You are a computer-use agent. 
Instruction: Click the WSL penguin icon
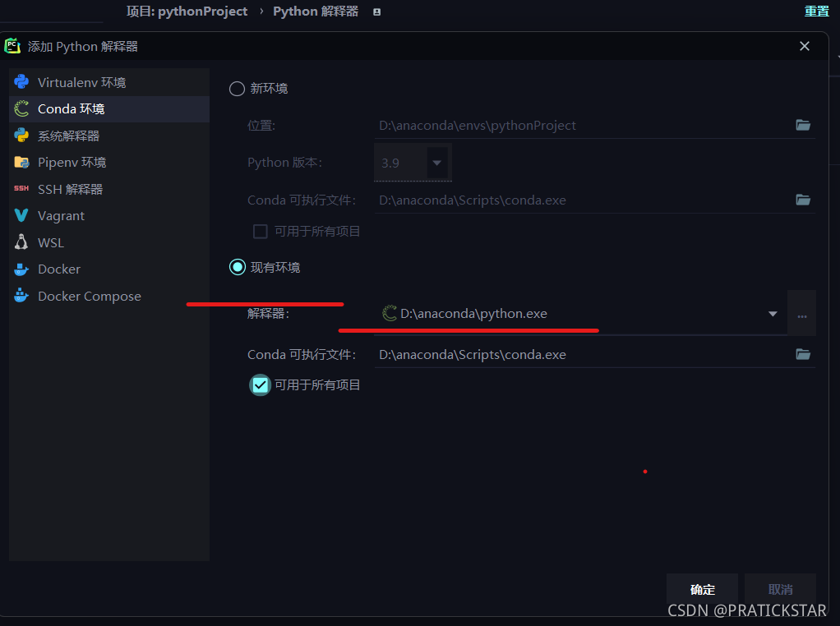[21, 242]
